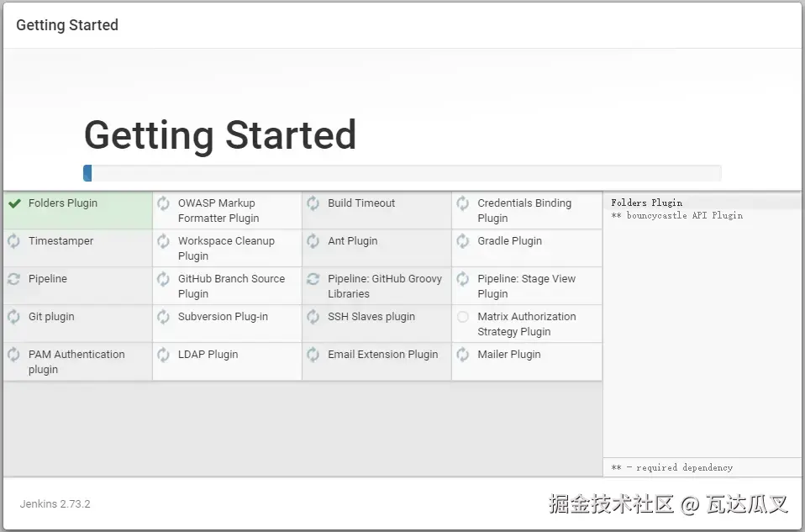Image resolution: width=805 pixels, height=532 pixels.
Task: Click the status circle beside SSH Slaves plugin
Action: click(313, 316)
